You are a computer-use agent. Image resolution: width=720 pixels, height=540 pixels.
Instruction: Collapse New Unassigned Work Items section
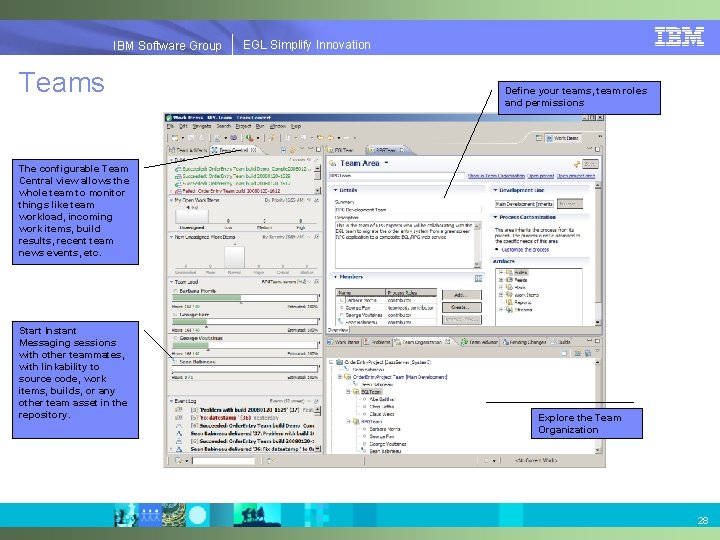click(x=172, y=237)
